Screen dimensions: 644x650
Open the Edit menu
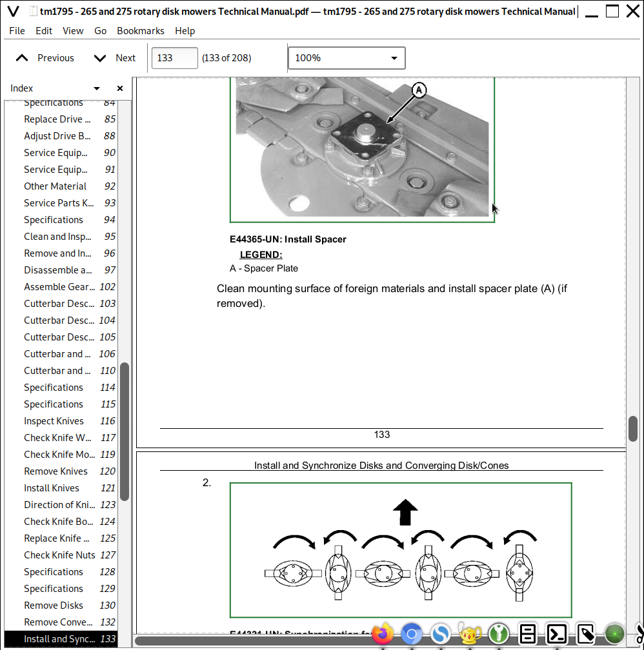tap(44, 31)
